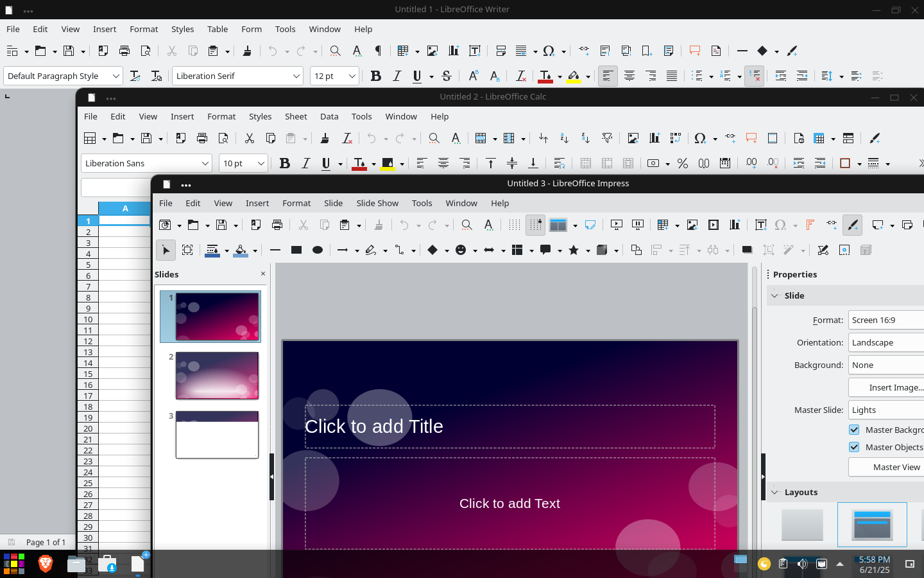This screenshot has height=578, width=924.
Task: Toggle Display Grid in Impress toolbar
Action: tap(514, 225)
